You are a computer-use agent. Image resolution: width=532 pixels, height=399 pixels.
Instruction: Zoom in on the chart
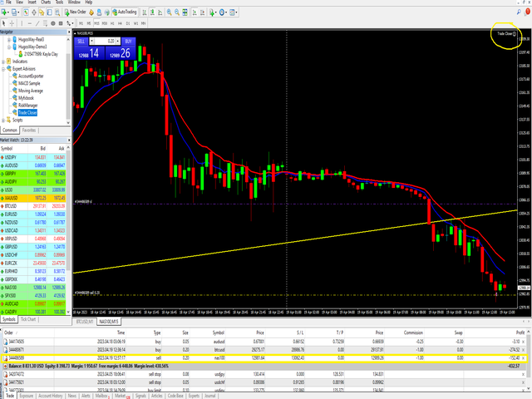pyautogui.click(x=169, y=12)
